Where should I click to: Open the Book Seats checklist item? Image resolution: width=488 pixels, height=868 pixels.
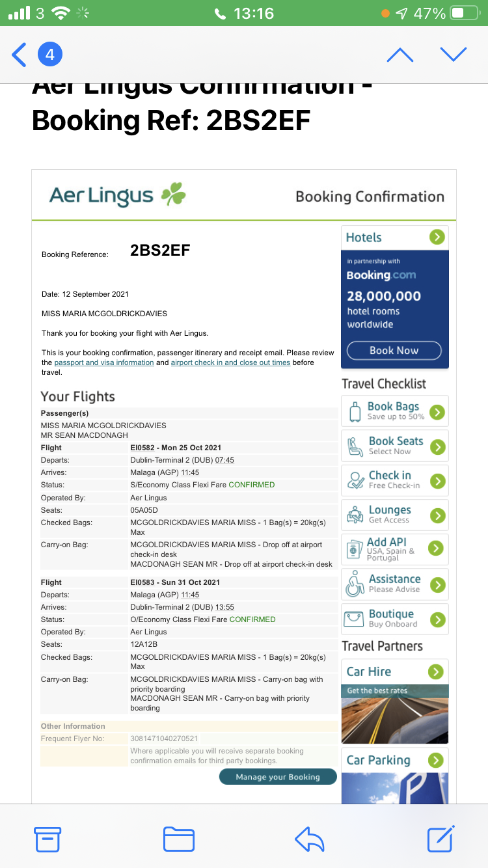click(394, 446)
